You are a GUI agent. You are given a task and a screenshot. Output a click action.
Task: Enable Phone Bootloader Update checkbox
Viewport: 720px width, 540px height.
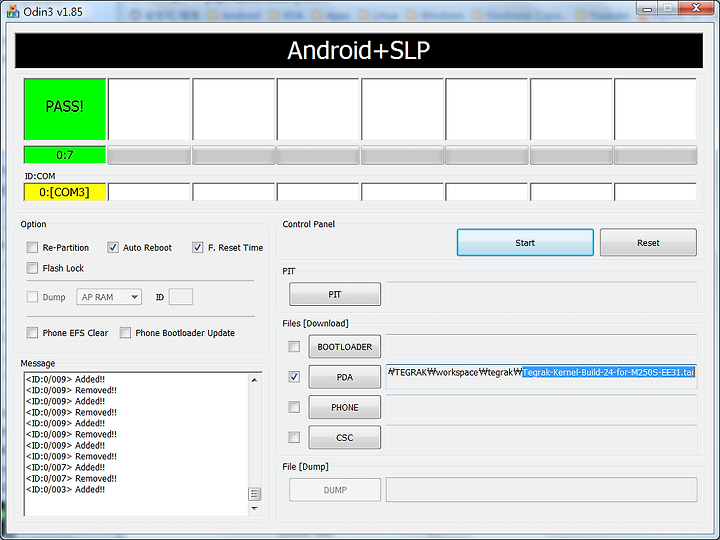tap(125, 332)
